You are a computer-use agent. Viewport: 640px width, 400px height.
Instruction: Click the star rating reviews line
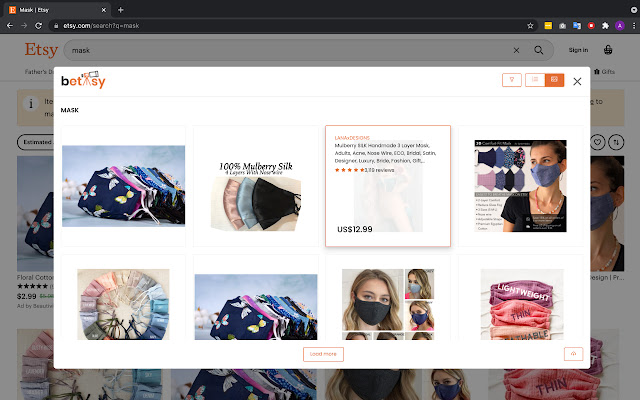(x=364, y=170)
